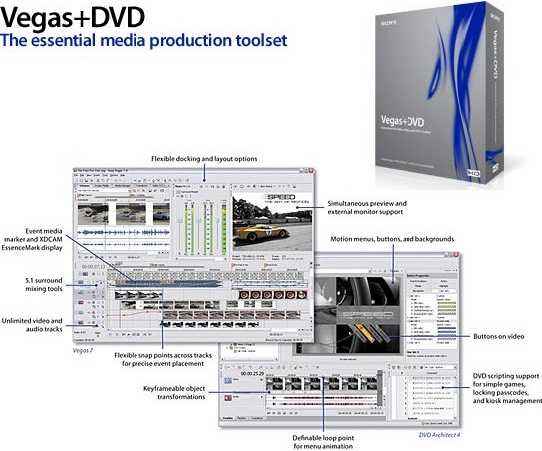The image size is (542, 451).
Task: Select the blue surround audio event on Vegas timeline
Action: 169,283
